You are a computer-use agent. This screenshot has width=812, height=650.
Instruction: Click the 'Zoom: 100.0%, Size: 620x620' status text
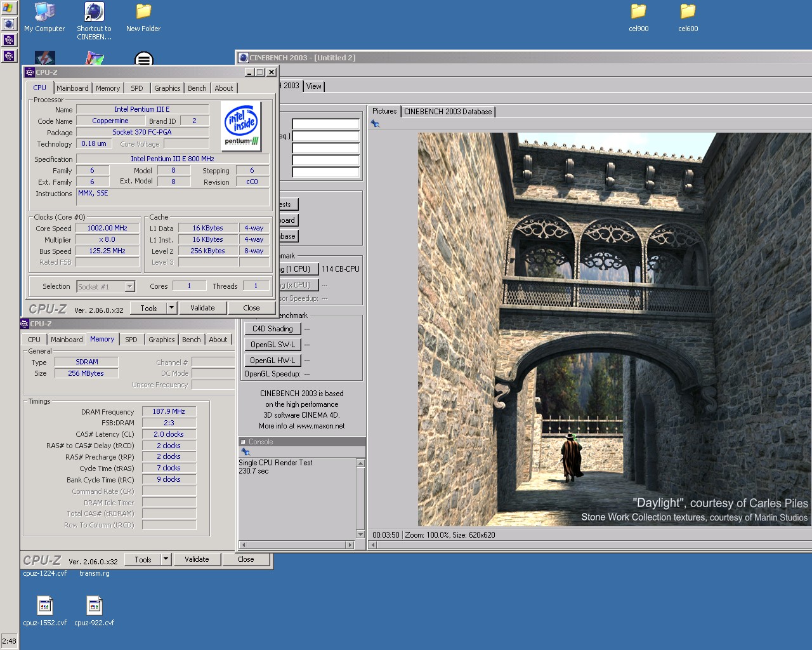tap(450, 535)
